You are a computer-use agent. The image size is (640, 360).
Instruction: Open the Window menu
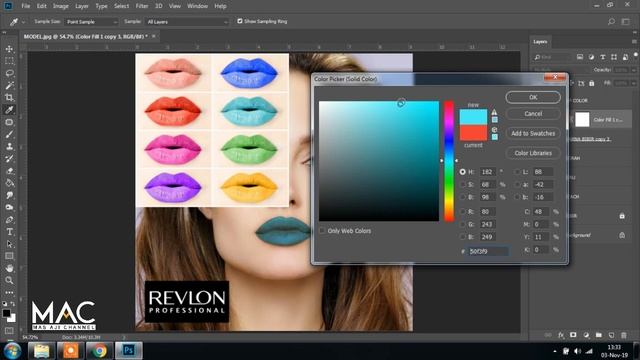pos(197,6)
